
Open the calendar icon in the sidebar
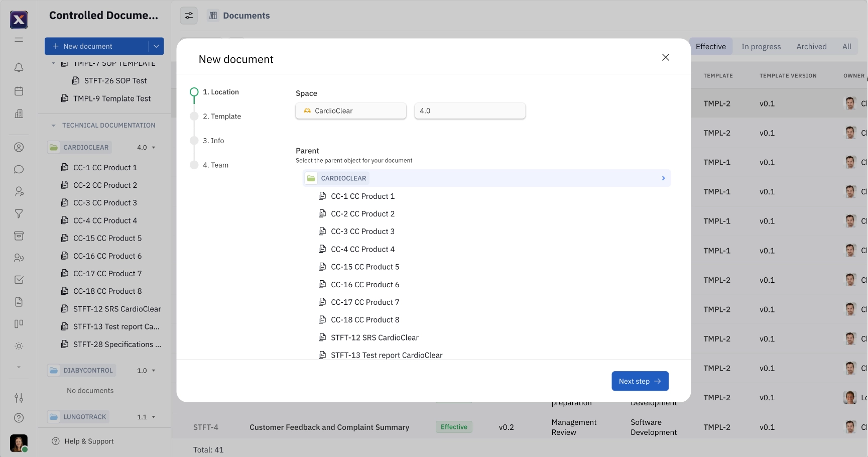pos(19,90)
